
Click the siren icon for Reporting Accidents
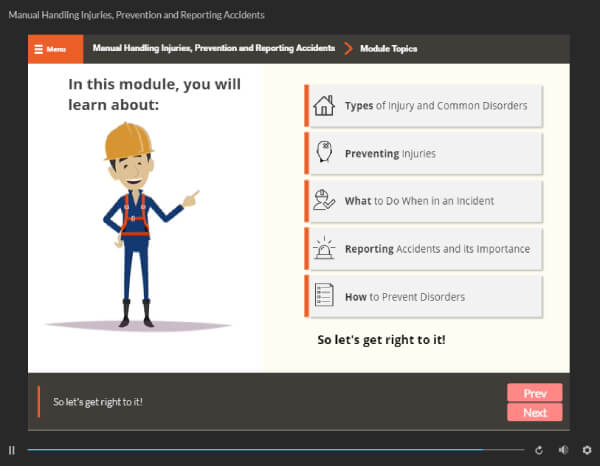click(323, 248)
